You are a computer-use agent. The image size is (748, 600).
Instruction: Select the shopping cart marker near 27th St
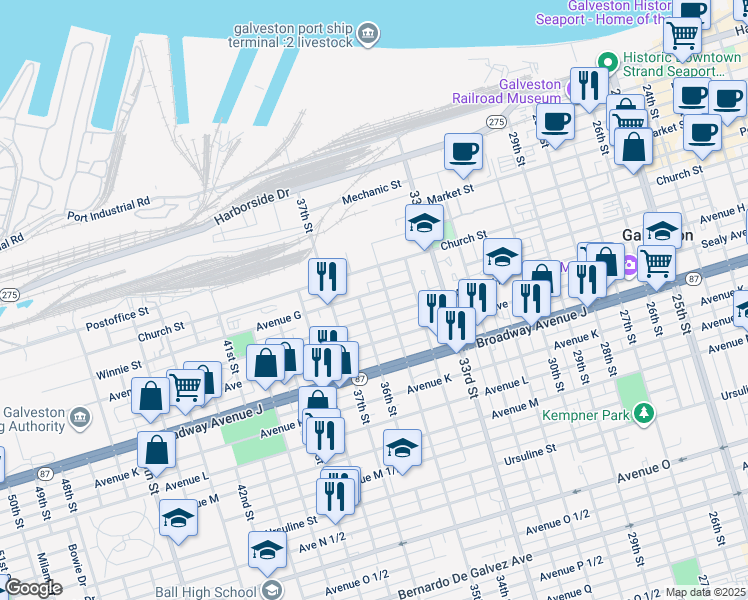[x=656, y=264]
